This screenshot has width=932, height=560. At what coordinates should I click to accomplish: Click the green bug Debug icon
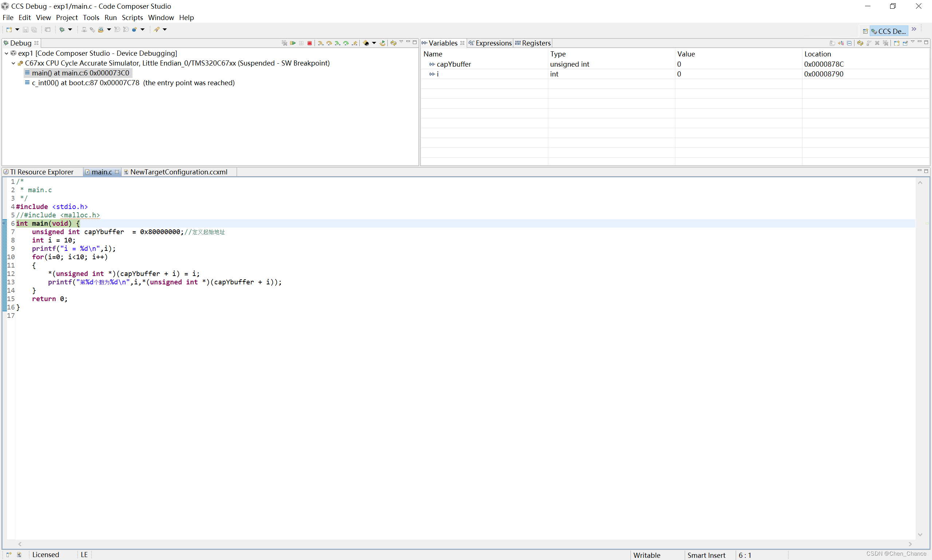[x=62, y=29]
